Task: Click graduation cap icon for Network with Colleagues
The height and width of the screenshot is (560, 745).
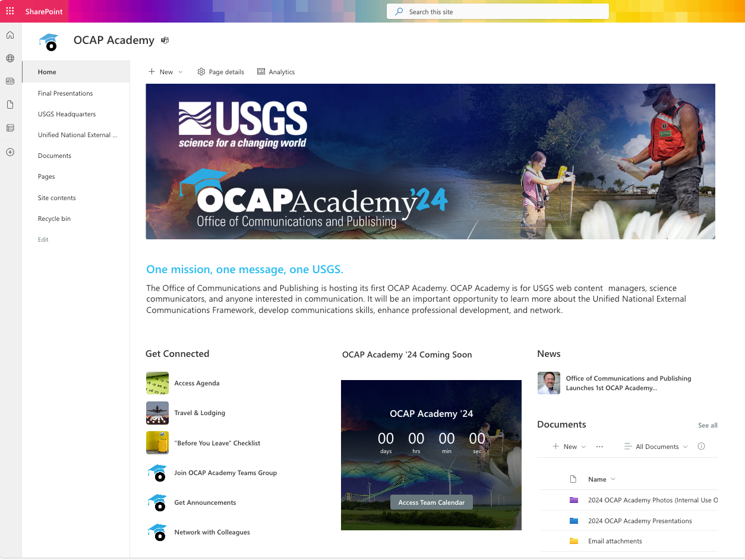Action: (157, 532)
